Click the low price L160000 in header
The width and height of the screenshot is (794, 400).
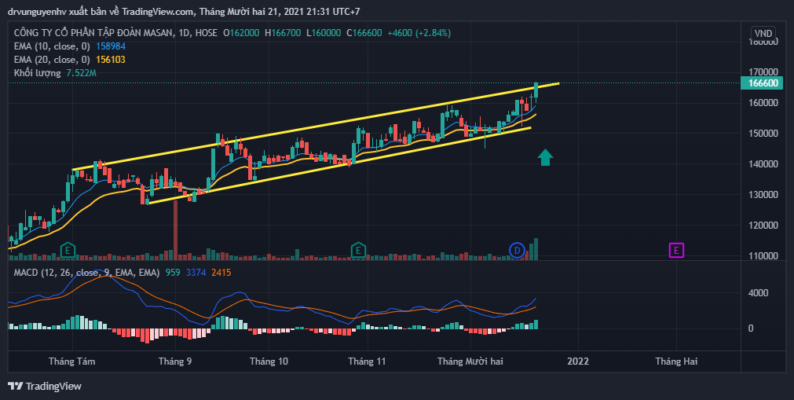click(x=324, y=33)
